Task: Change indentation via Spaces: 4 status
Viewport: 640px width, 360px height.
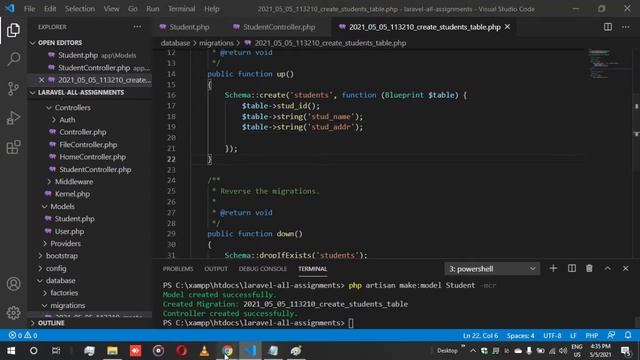Action: [x=520, y=336]
